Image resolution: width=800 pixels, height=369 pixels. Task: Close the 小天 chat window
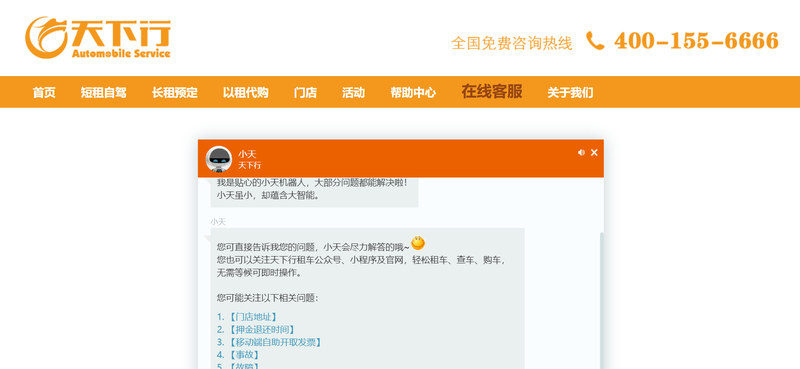[594, 152]
